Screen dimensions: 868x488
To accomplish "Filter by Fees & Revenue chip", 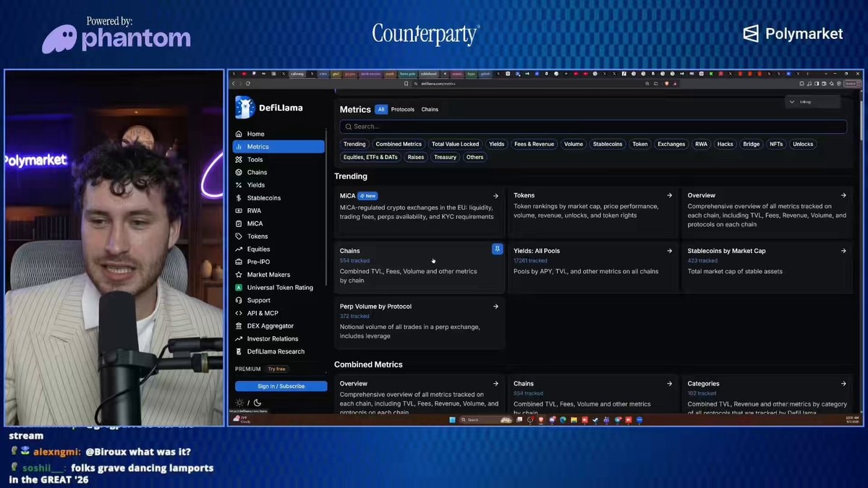I will tap(534, 144).
